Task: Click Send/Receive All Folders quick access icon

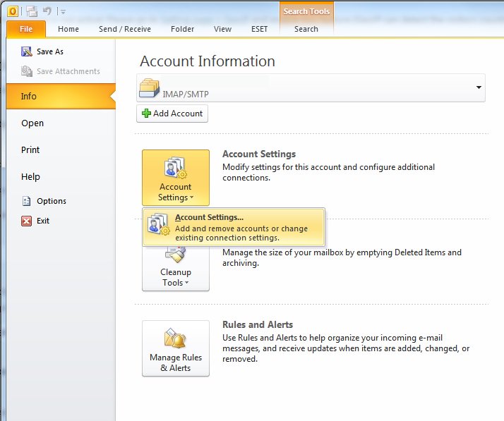Action: coord(32,11)
